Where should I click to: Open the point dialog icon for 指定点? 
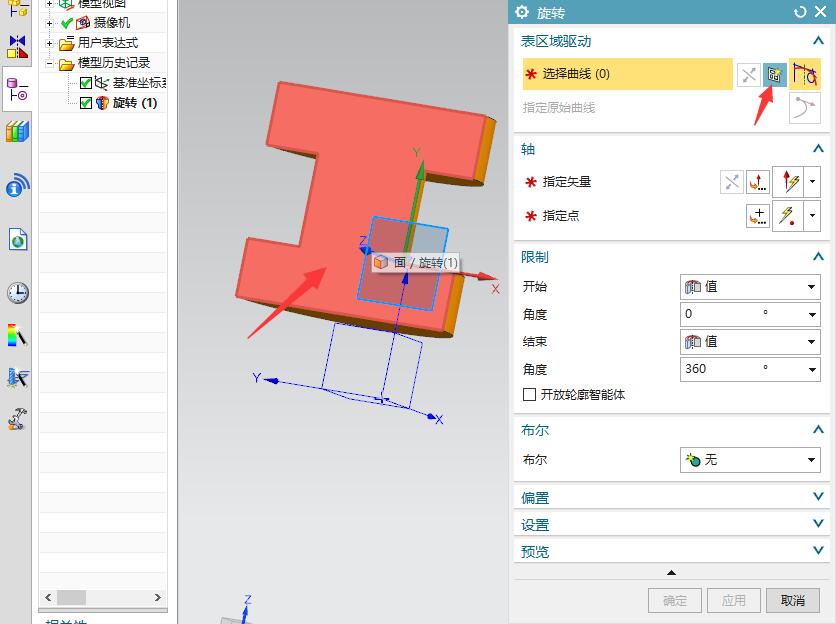757,216
